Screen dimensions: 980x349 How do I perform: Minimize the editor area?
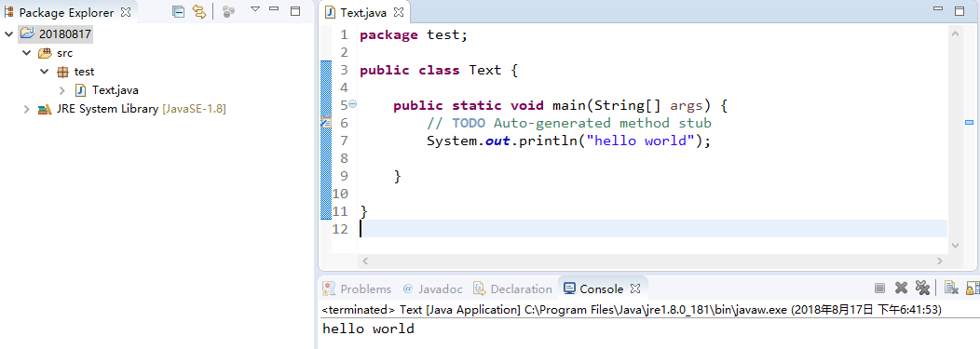[937, 8]
